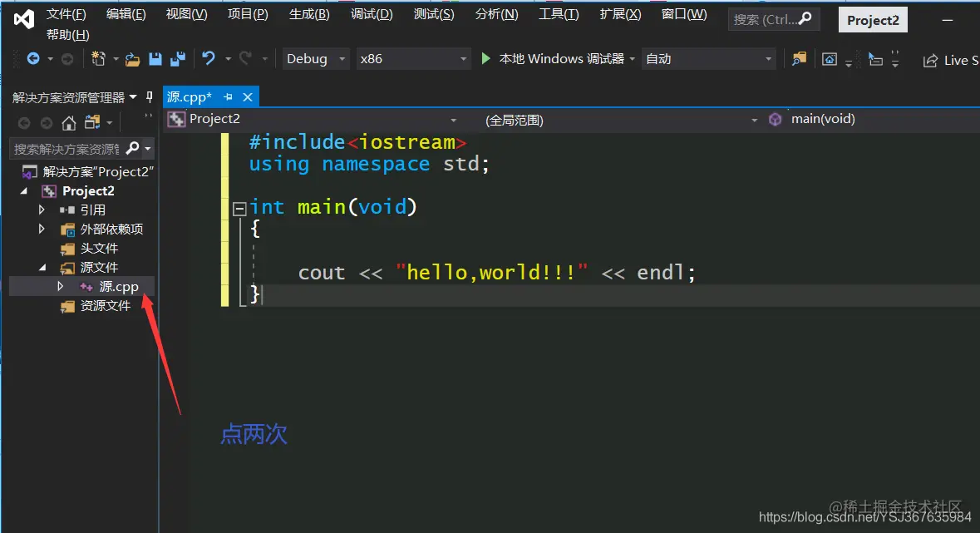Open the Debug configuration dropdown

(342, 59)
